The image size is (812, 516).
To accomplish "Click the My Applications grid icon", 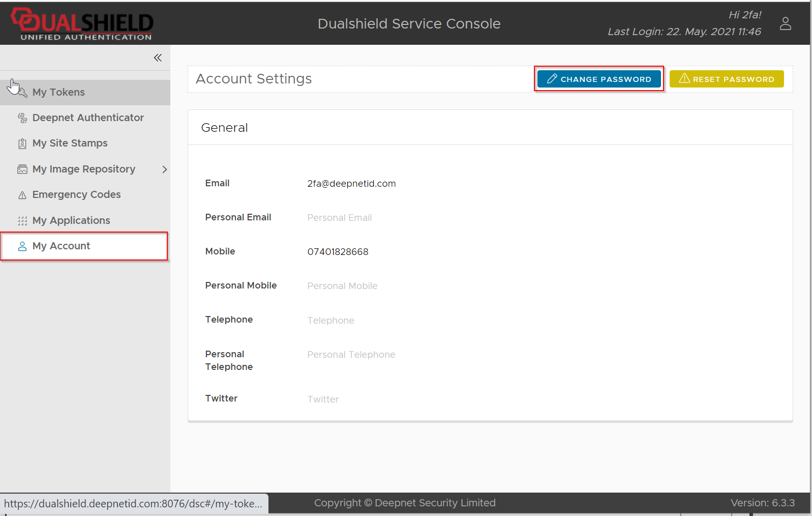I will click(x=22, y=221).
